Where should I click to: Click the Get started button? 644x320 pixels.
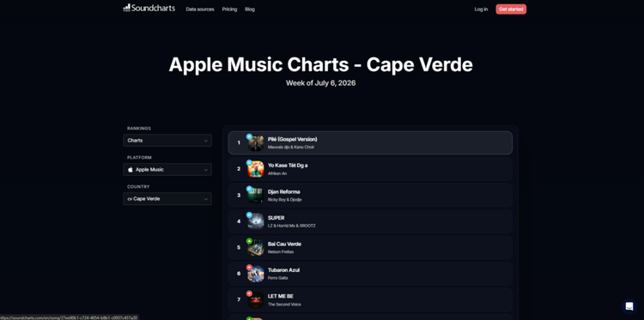pyautogui.click(x=511, y=9)
